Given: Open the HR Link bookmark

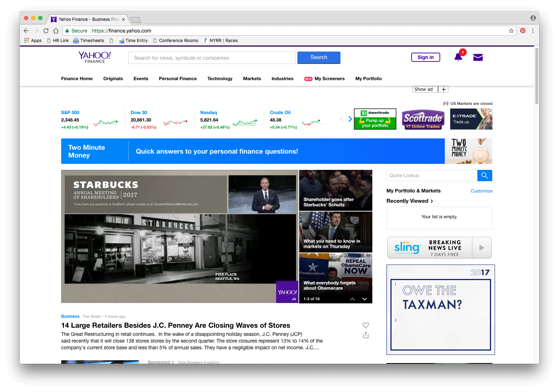Looking at the screenshot, I should (58, 41).
